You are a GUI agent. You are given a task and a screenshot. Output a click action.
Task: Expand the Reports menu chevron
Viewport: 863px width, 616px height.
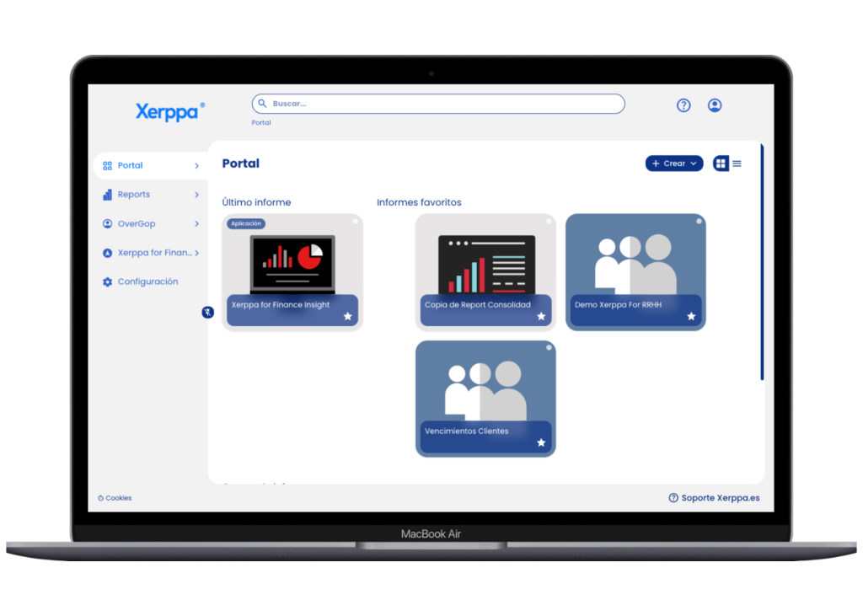pos(196,195)
